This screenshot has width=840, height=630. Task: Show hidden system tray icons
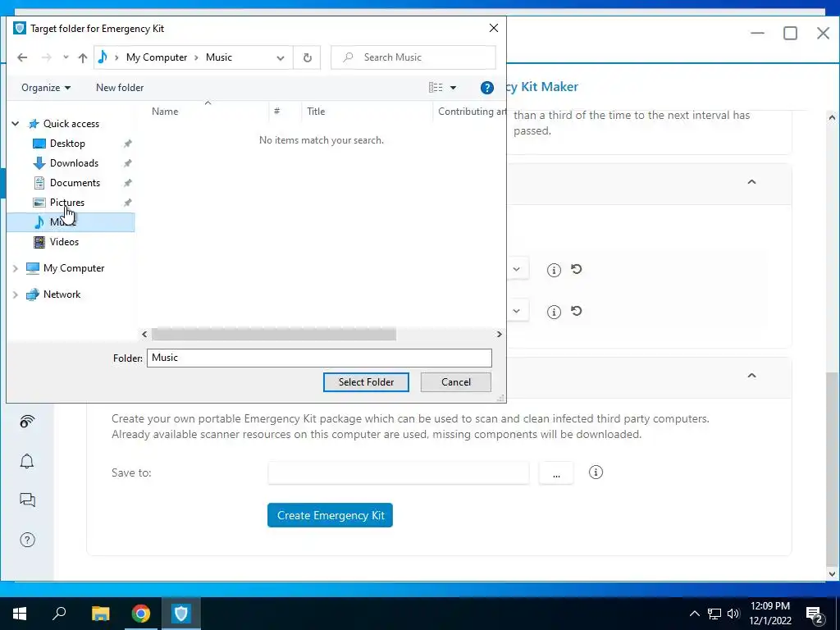tap(694, 614)
